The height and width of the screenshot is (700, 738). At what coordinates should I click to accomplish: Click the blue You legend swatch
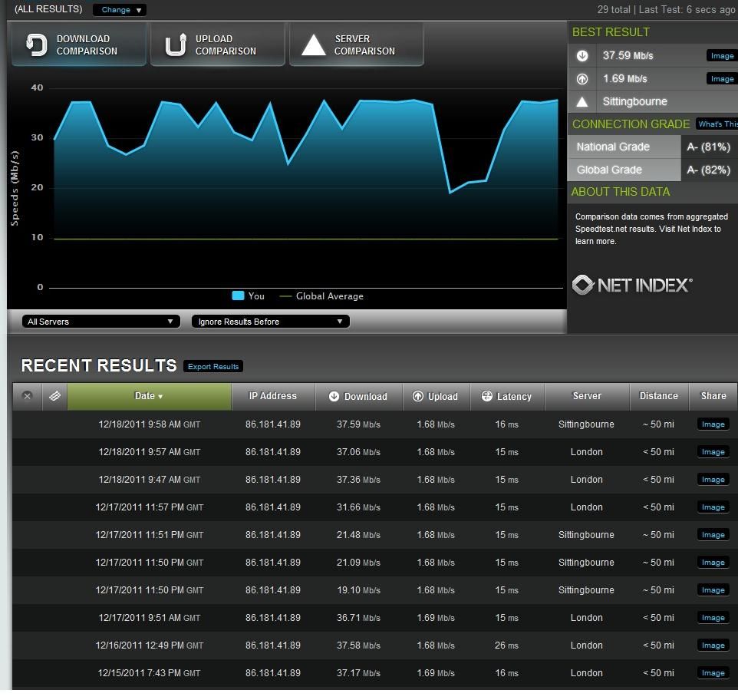tap(238, 296)
